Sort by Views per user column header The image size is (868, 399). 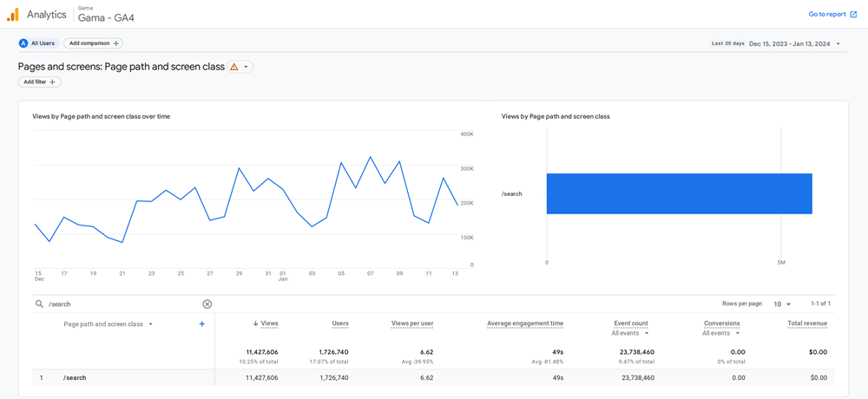(x=411, y=324)
